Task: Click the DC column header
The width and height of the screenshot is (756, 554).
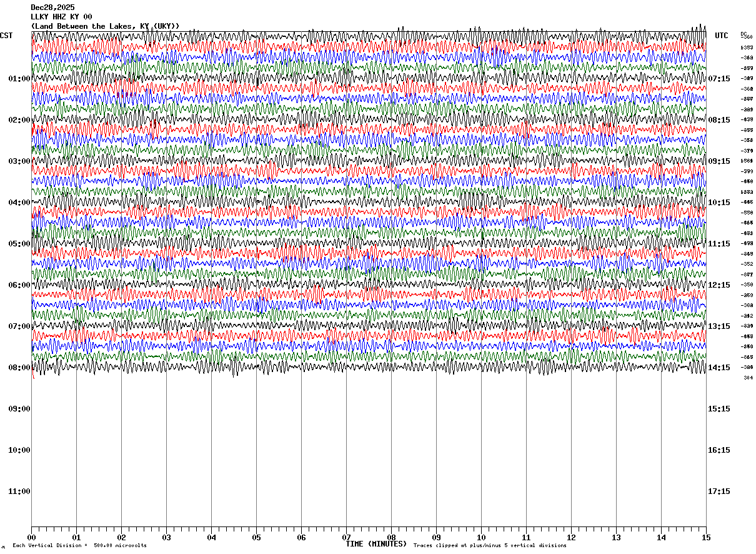Action: [744, 34]
